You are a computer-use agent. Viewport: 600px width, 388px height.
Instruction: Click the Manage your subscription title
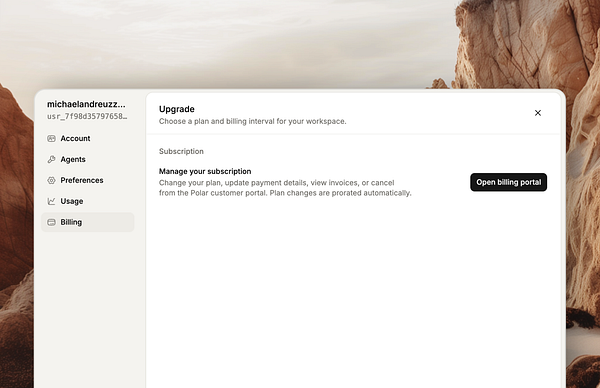click(x=205, y=171)
